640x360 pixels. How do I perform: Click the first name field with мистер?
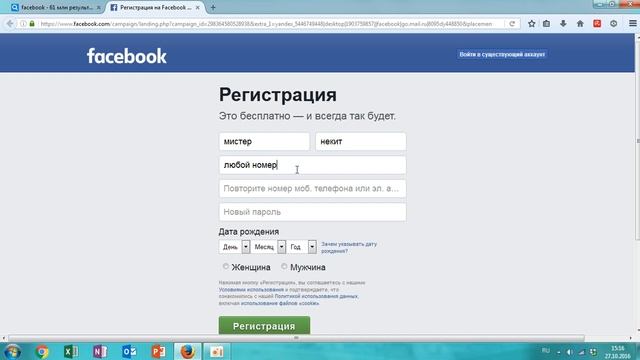click(x=264, y=142)
